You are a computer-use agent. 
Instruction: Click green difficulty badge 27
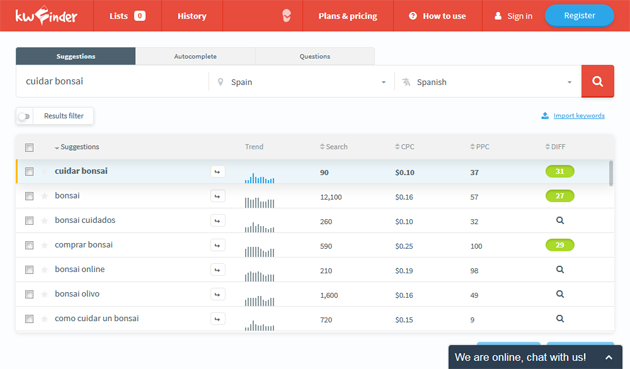(560, 196)
